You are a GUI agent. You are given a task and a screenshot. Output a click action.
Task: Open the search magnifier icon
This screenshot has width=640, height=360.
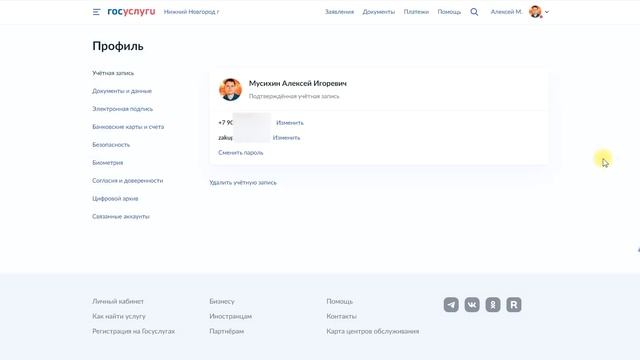coord(474,12)
